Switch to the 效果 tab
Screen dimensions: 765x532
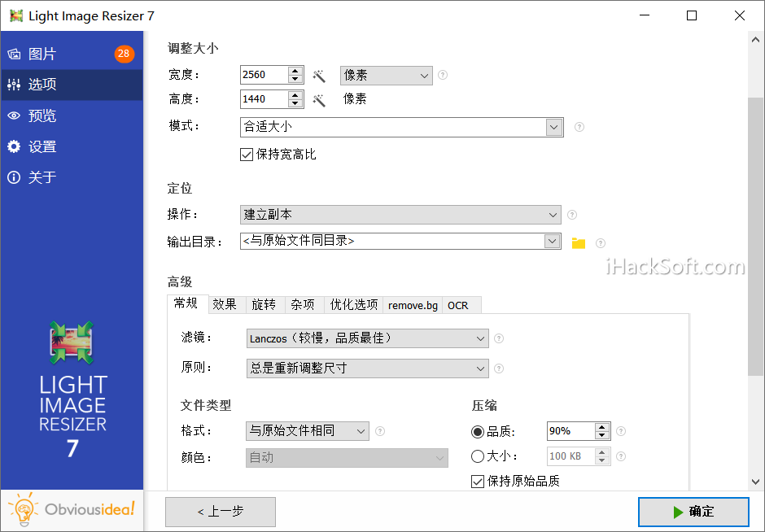(x=225, y=305)
